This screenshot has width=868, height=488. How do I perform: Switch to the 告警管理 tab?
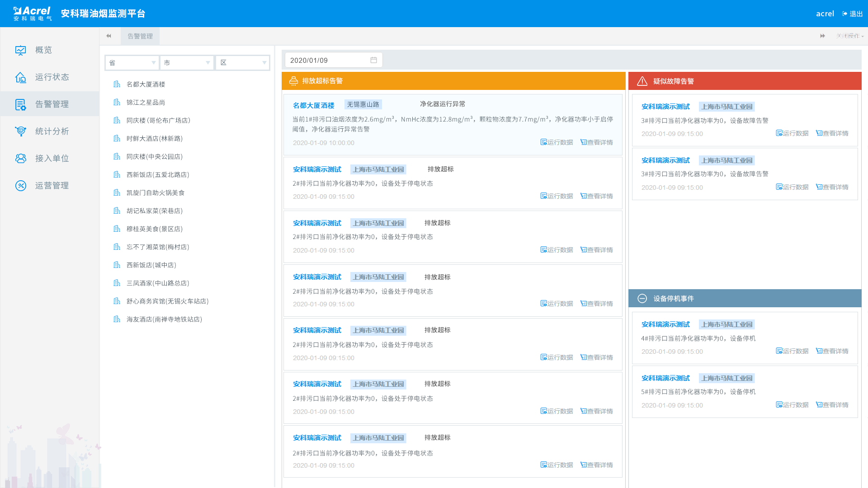click(140, 36)
